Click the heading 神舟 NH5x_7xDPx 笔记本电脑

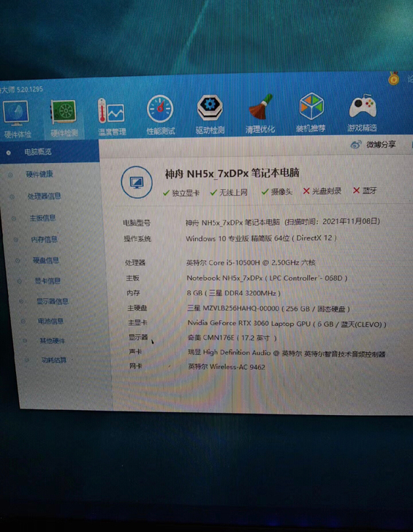[x=232, y=173]
